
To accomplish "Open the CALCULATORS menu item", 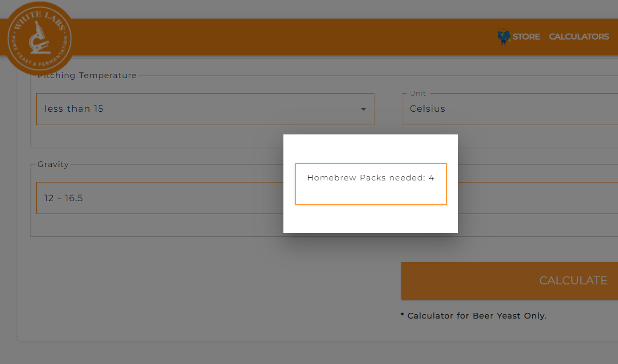I will 579,37.
